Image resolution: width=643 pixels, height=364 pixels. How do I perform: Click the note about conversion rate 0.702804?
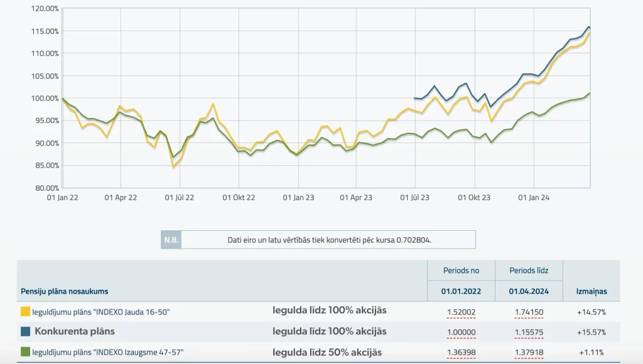coord(329,240)
